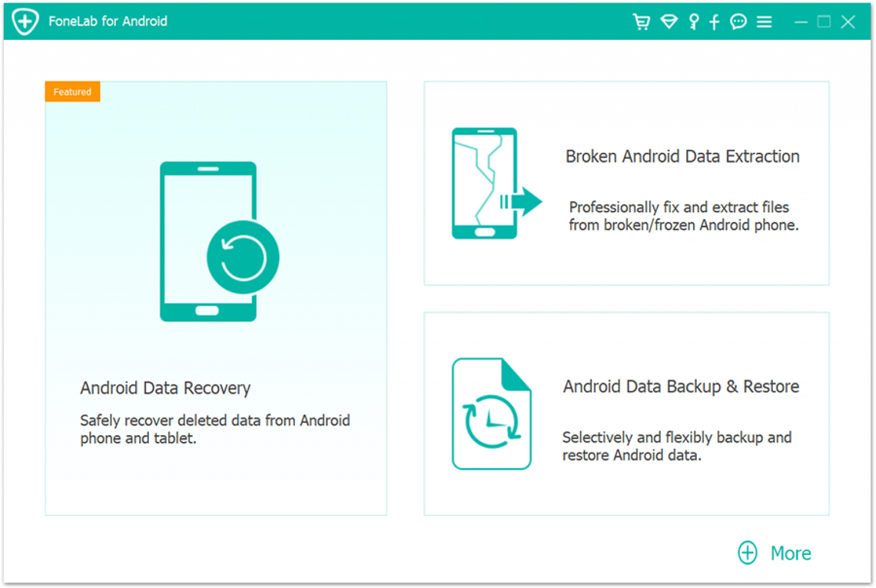Close the FoneLab window

click(848, 22)
